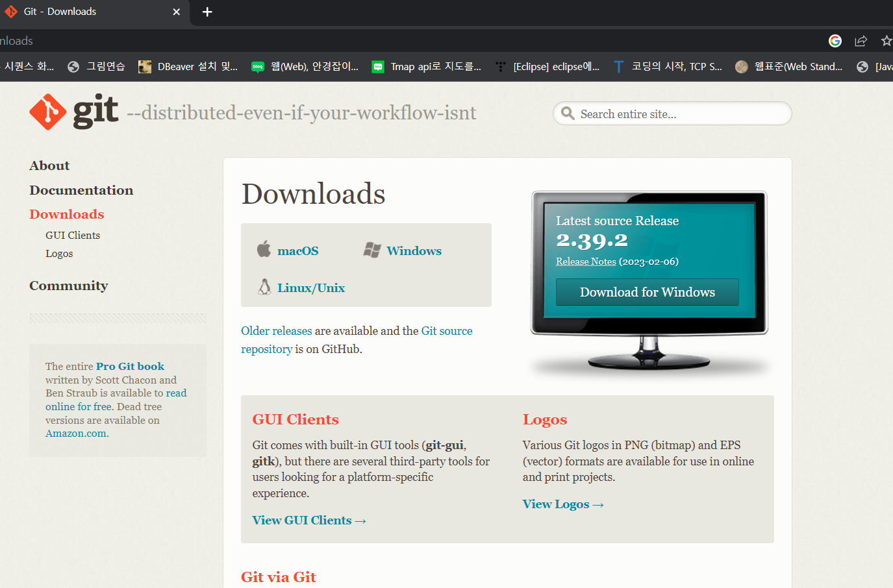This screenshot has width=893, height=588.
Task: Open a new browser tab
Action: tap(207, 12)
